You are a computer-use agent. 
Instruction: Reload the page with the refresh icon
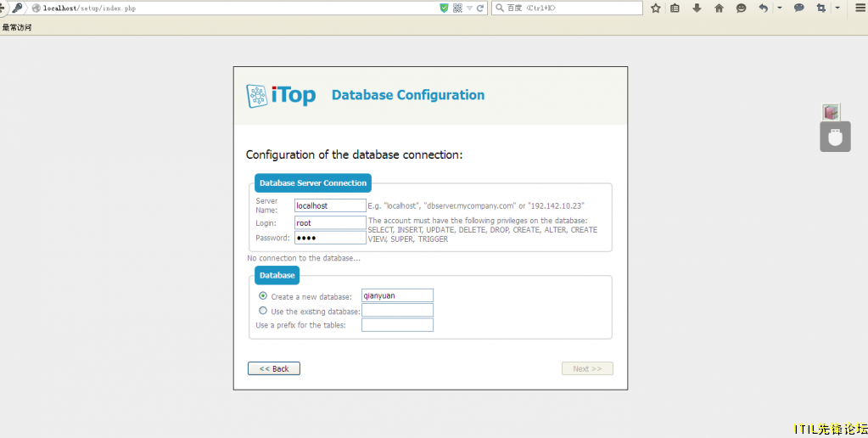pyautogui.click(x=480, y=8)
